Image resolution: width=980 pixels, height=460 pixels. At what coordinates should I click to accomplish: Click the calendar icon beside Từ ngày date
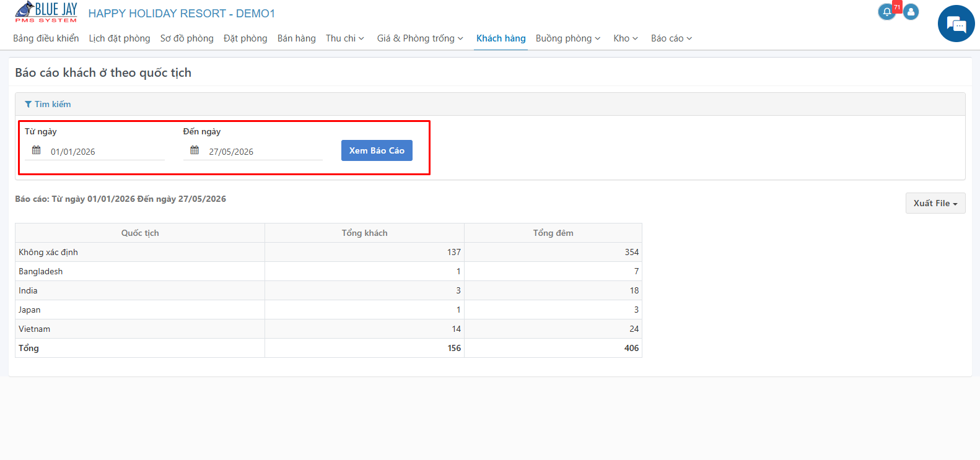tap(37, 150)
